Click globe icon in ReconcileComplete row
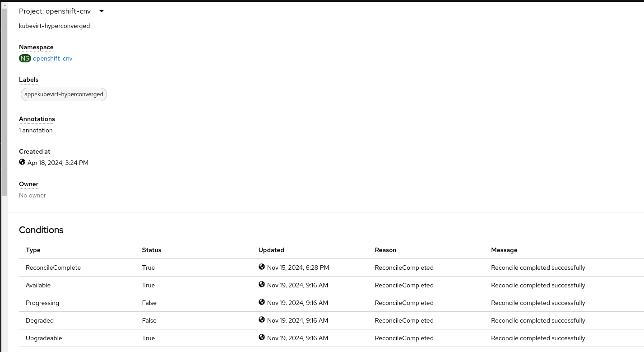The width and height of the screenshot is (644, 352). tap(262, 267)
